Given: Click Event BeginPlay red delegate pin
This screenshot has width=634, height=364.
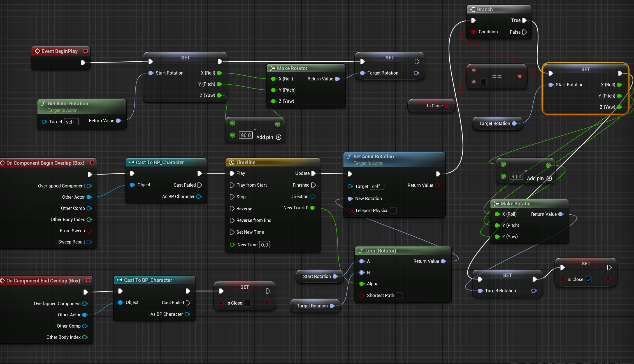Looking at the screenshot, I should pyautogui.click(x=86, y=51).
